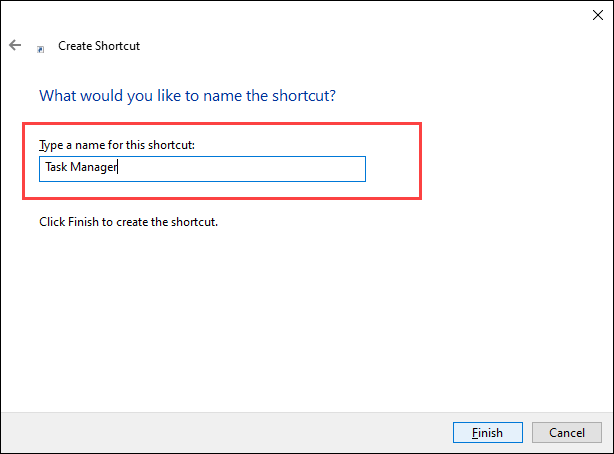Viewport: 614px width, 454px height.
Task: Go back using the back arrow
Action: click(x=15, y=46)
